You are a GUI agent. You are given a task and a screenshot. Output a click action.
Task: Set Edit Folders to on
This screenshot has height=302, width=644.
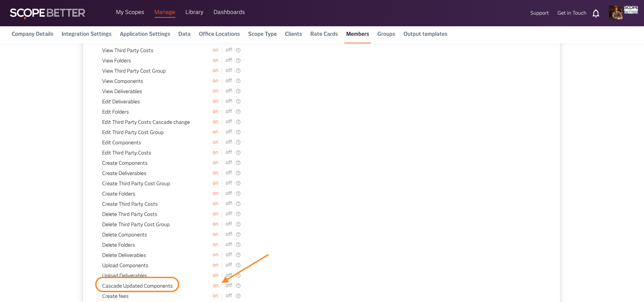(x=215, y=112)
